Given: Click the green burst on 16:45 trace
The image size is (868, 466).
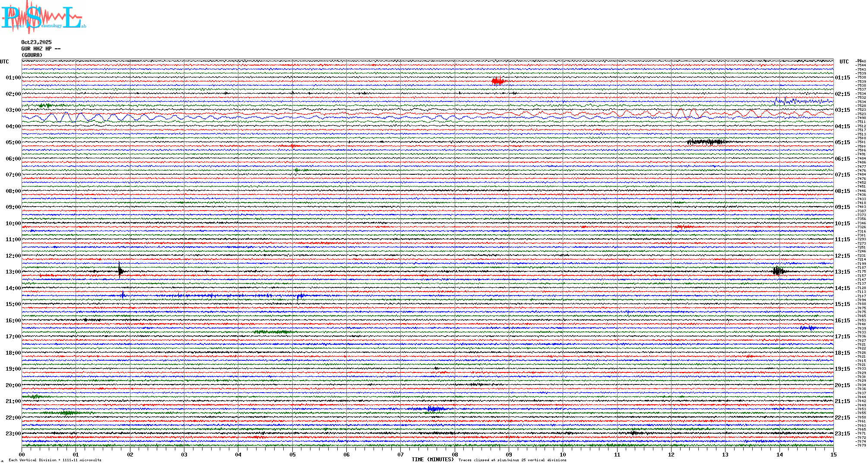Looking at the screenshot, I should 272,332.
